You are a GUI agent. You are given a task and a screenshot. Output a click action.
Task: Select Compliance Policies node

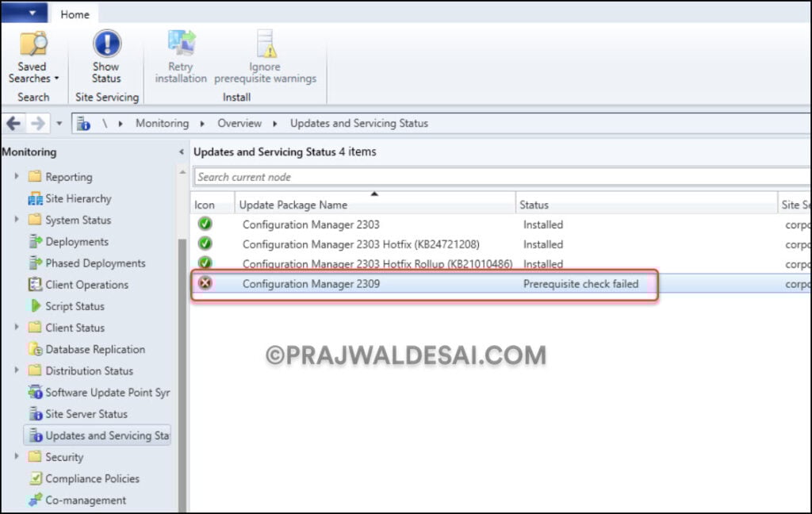[92, 478]
